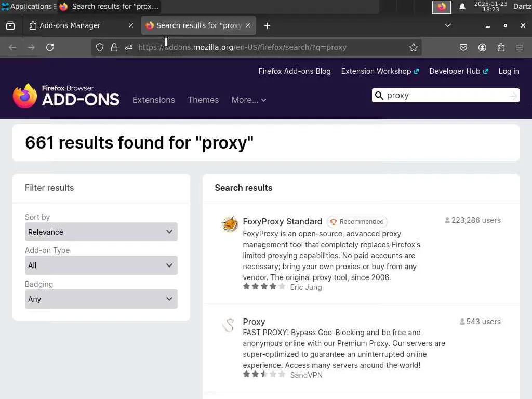This screenshot has width=532, height=399.
Task: Open the Firefox account icon
Action: coord(482,47)
